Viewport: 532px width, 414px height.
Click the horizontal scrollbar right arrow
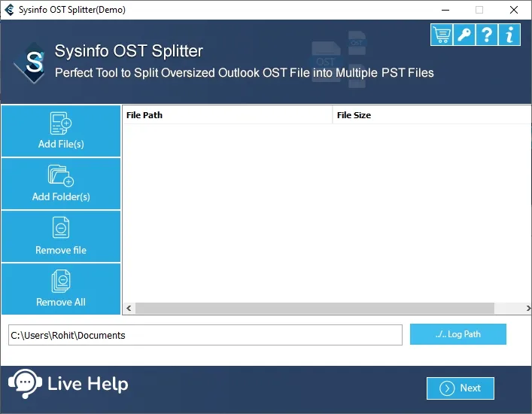tap(528, 308)
